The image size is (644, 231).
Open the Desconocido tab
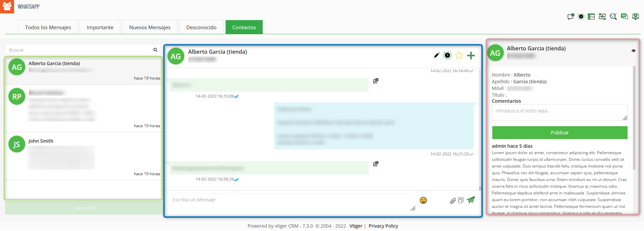point(201,27)
